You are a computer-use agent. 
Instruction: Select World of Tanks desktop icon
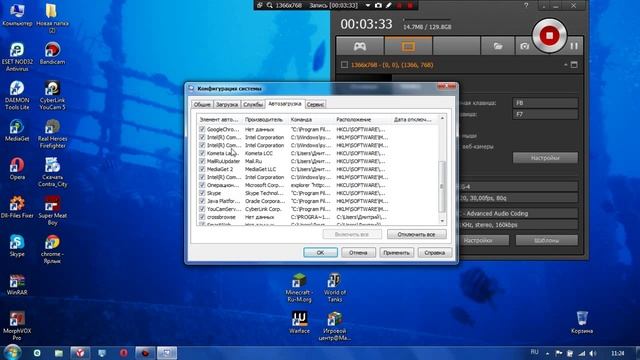335,287
